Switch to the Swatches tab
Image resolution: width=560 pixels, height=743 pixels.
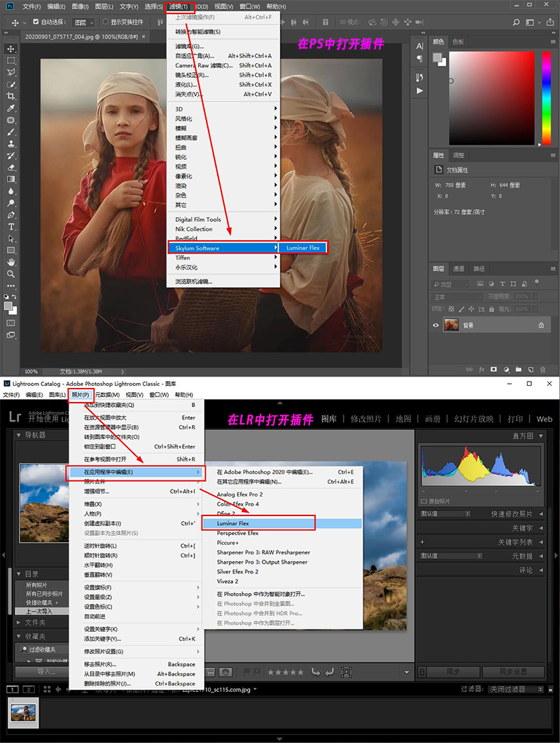458,42
